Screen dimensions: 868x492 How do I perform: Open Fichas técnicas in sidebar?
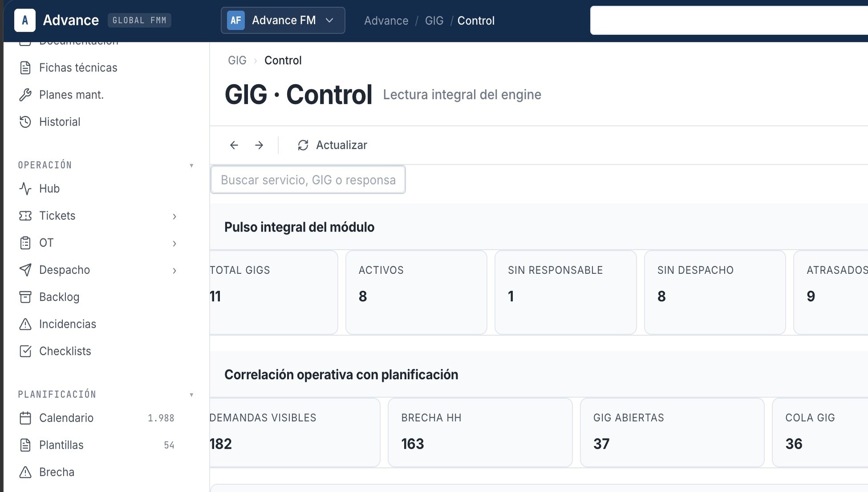tap(78, 68)
